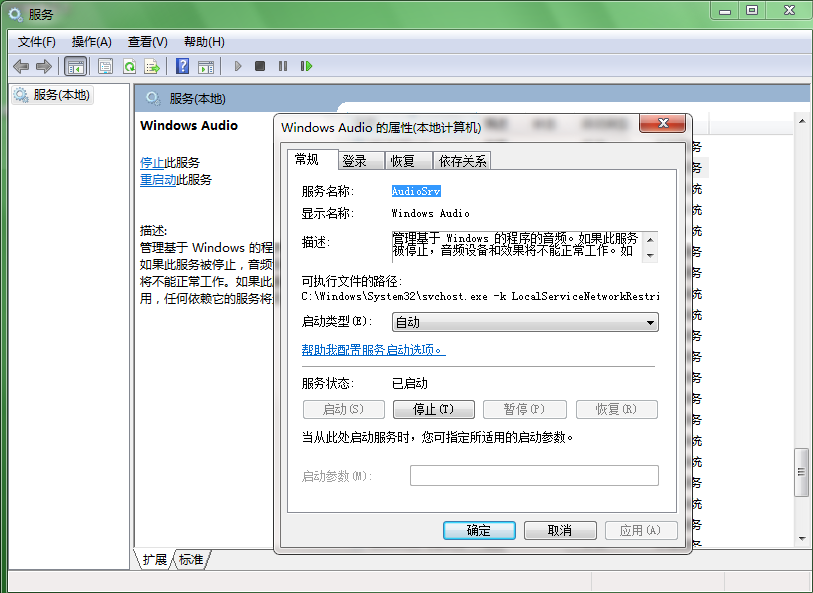Select 服务(本地) in the left tree
The image size is (813, 593).
click(x=61, y=95)
